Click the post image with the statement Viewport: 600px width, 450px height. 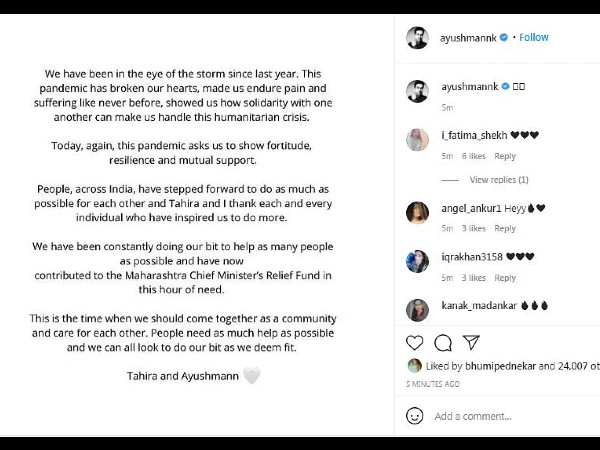tap(197, 225)
